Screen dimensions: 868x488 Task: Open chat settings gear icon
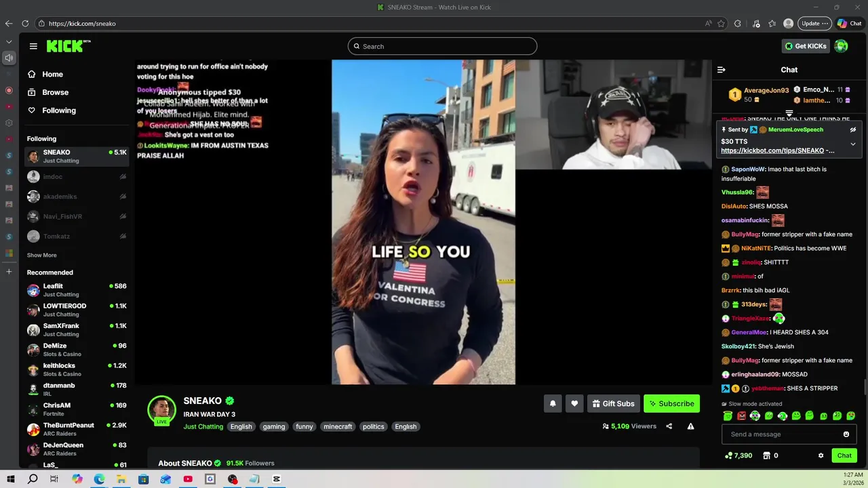pyautogui.click(x=821, y=455)
